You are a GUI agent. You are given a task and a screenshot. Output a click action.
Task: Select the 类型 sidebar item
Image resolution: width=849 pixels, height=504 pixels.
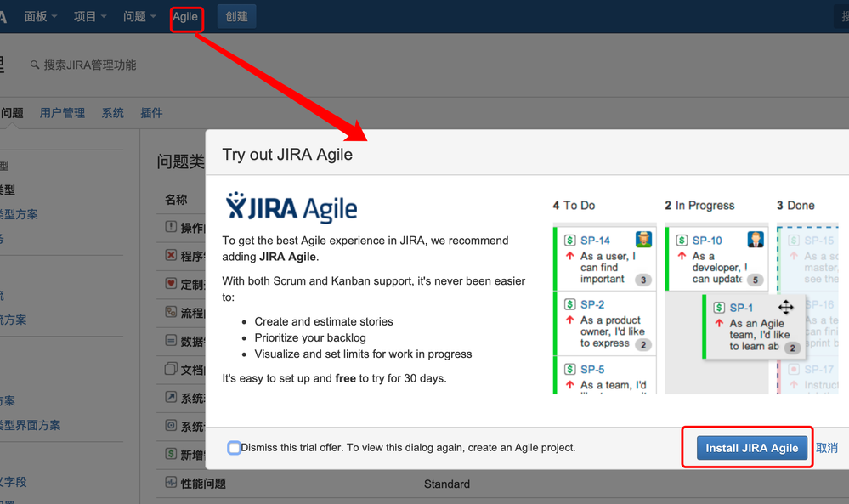pos(8,190)
